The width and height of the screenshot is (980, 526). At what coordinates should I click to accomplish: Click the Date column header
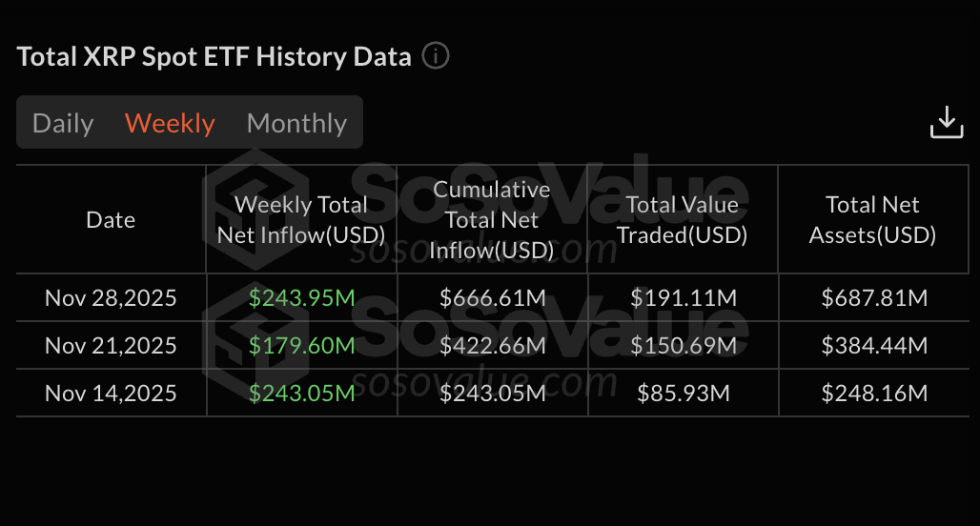pos(111,220)
